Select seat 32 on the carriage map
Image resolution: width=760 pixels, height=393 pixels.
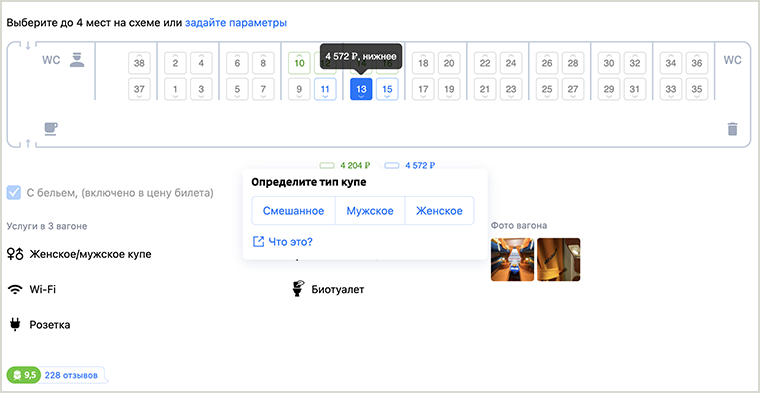point(635,63)
